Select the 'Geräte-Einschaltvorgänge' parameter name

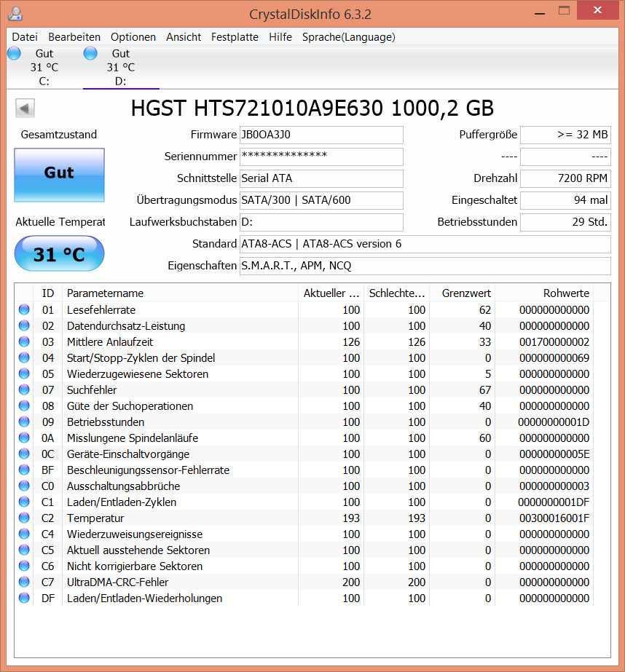128,454
